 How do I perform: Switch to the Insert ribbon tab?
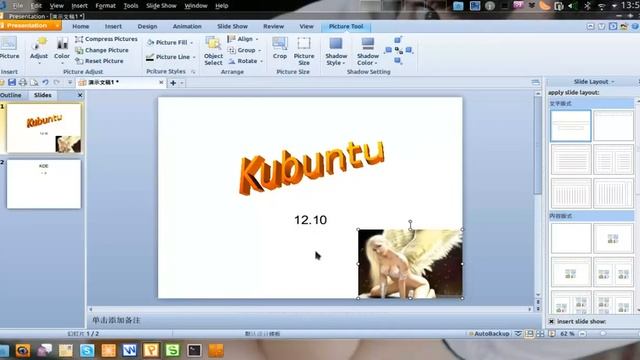[113, 26]
